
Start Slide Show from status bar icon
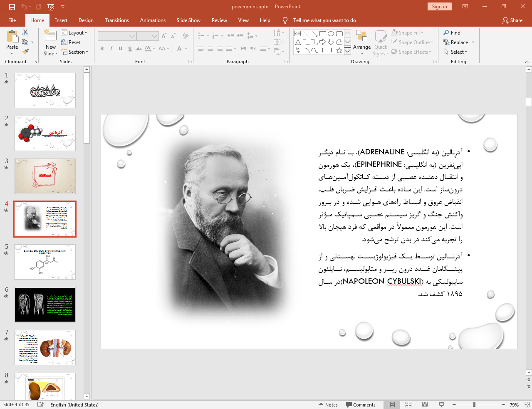441,404
